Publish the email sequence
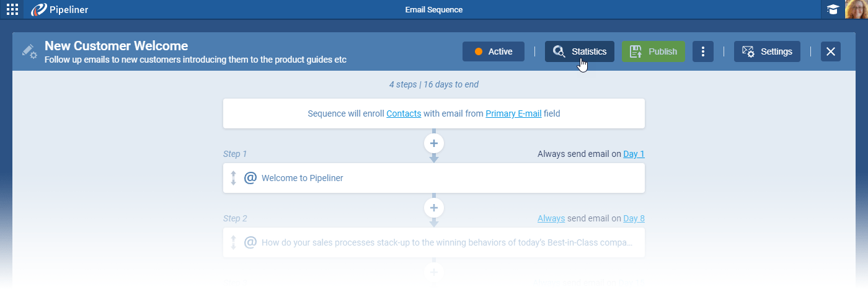 653,51
